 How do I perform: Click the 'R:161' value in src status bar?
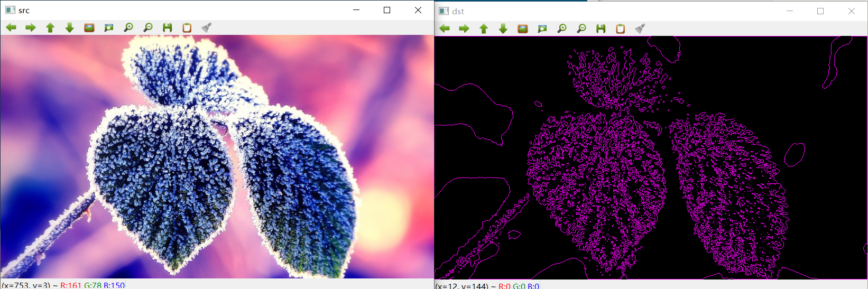point(71,285)
